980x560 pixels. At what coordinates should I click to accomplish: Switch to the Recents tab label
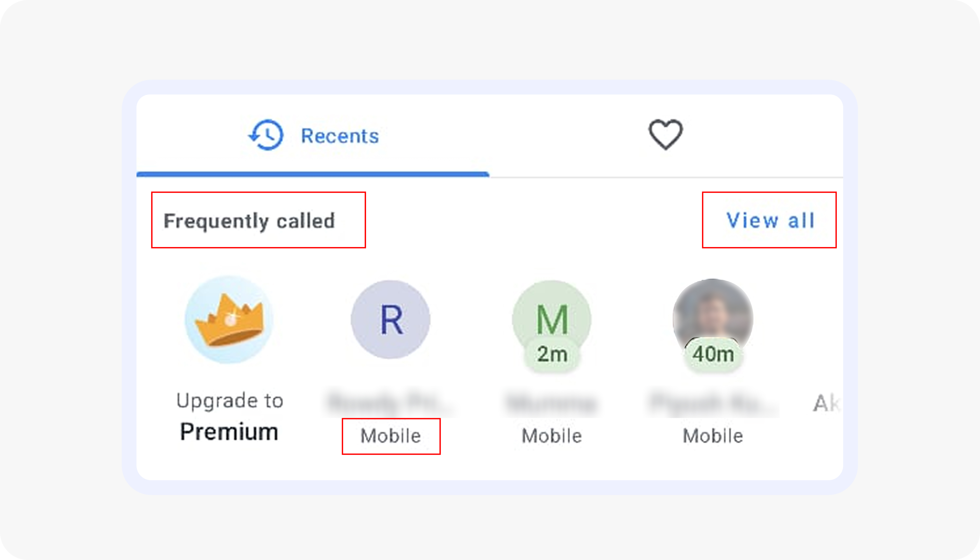(x=339, y=136)
